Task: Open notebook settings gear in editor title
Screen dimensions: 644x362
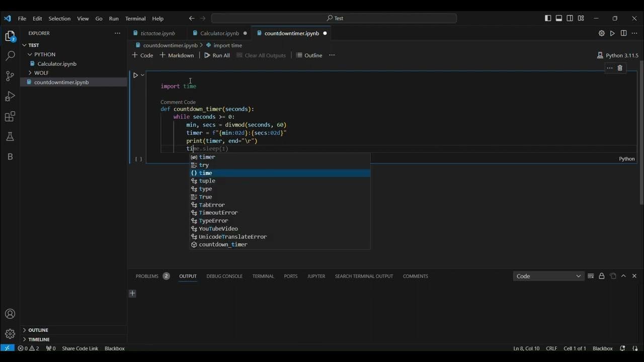Action: [601, 33]
